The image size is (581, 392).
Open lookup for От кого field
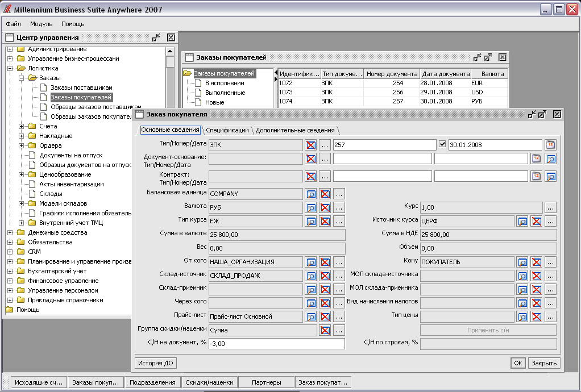pyautogui.click(x=311, y=262)
